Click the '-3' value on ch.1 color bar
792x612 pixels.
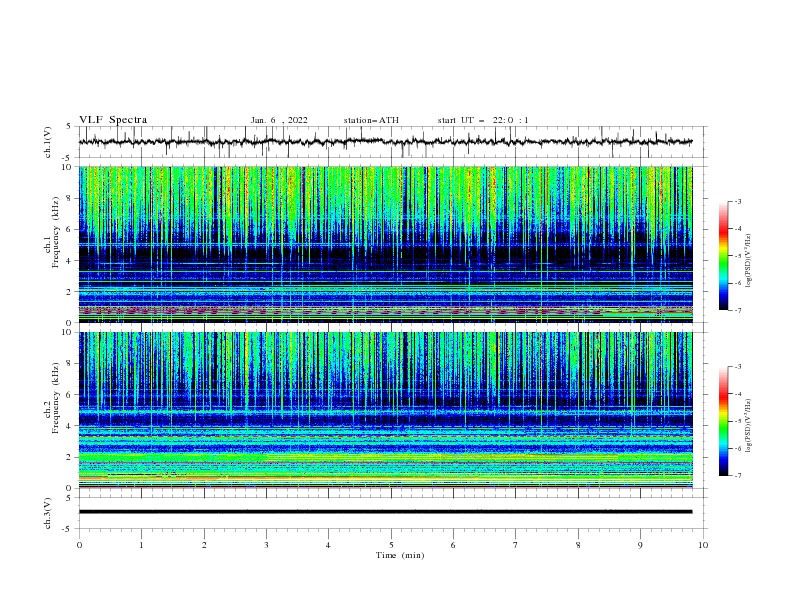[737, 201]
